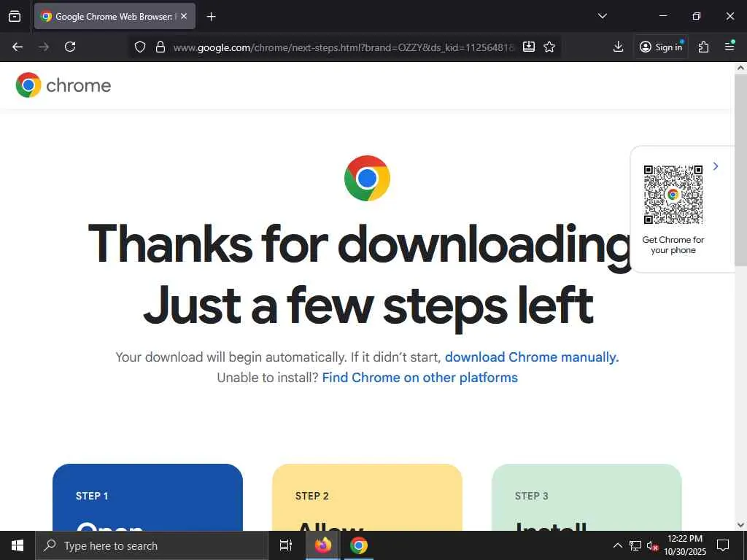Click the chrome logo in page header
Viewport: 747px width, 560px height.
(63, 85)
